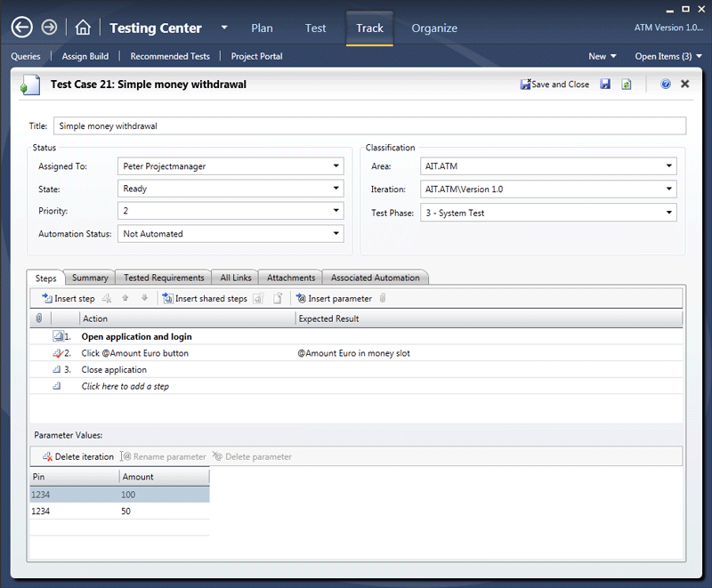Open the State dropdown
Screen dimensions: 712x588
click(336, 189)
